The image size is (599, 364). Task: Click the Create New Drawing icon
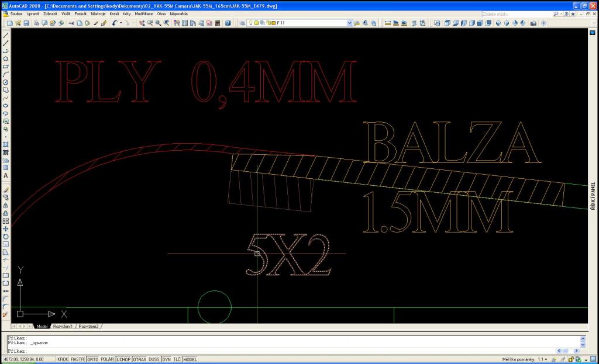pos(11,23)
